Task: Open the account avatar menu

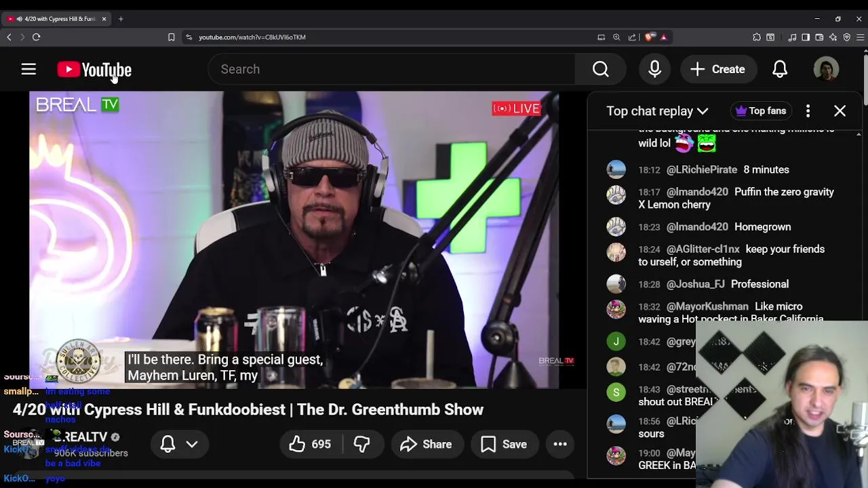Action: click(x=826, y=69)
